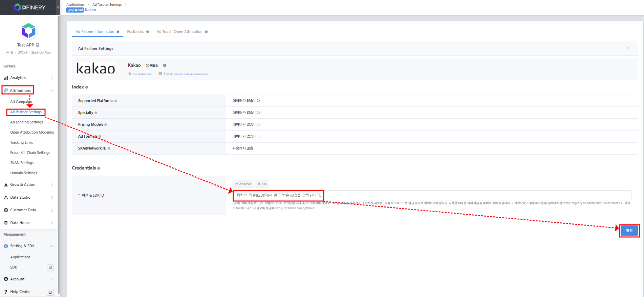
Task: Click the Help Center external link icon
Action: coord(50,292)
